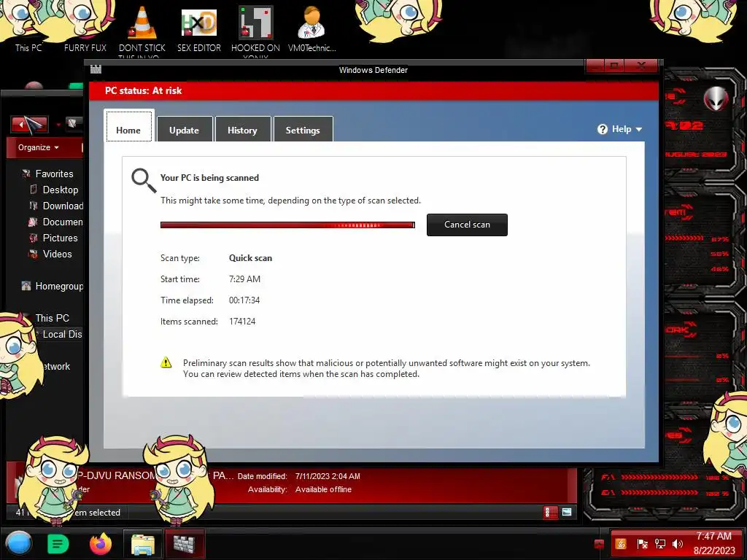Select Windows Defender taskbar button
747x560 pixels.
(185, 544)
